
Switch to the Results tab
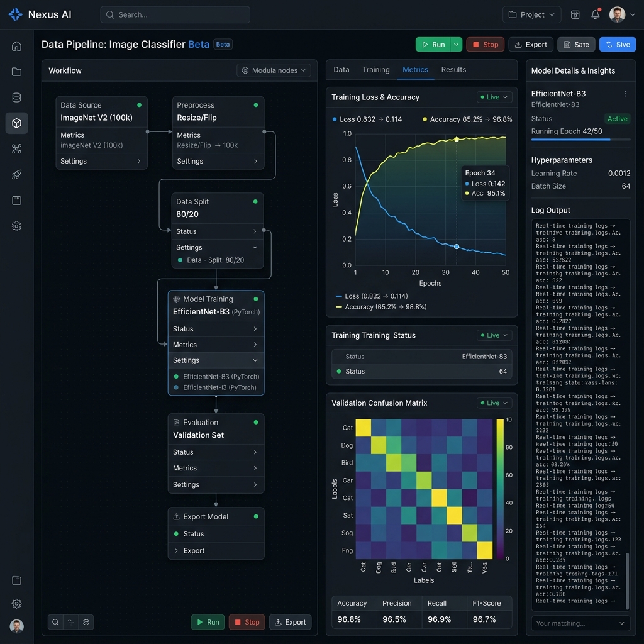[453, 69]
